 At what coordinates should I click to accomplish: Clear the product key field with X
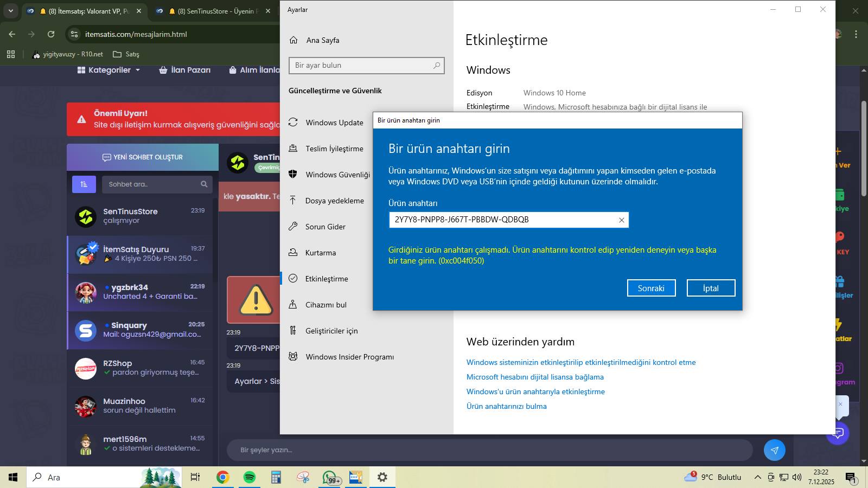622,220
